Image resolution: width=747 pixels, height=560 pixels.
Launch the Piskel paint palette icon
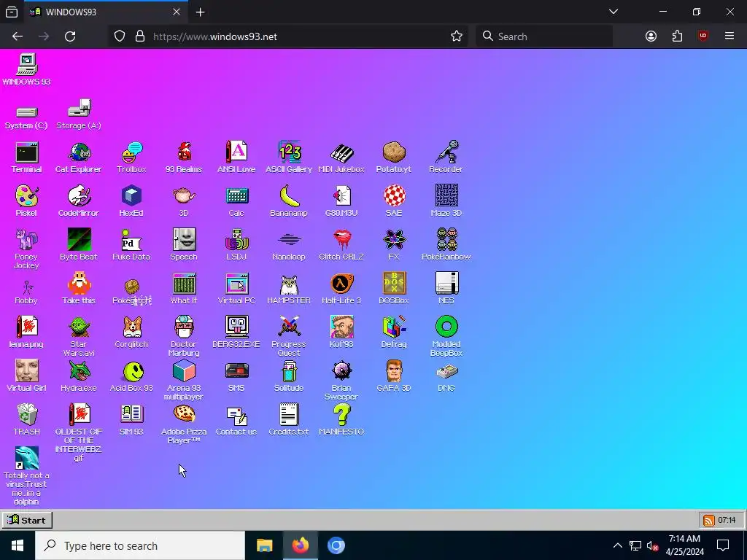click(26, 201)
